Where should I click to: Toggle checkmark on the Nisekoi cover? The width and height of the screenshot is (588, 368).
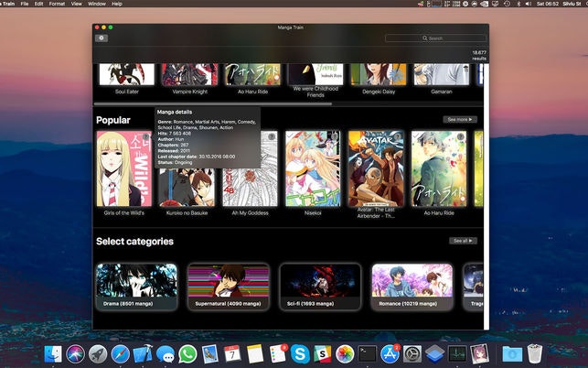tap(290, 135)
